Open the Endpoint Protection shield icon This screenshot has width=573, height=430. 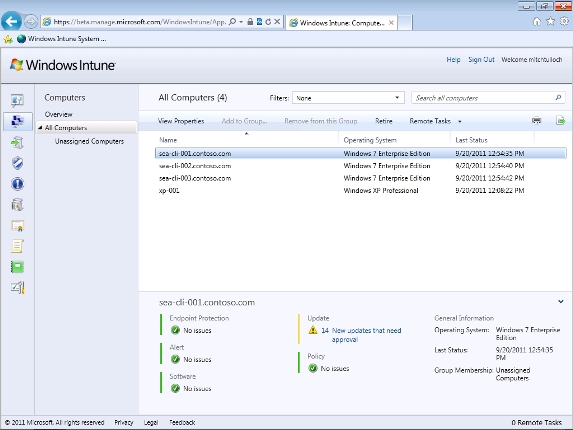point(17,163)
